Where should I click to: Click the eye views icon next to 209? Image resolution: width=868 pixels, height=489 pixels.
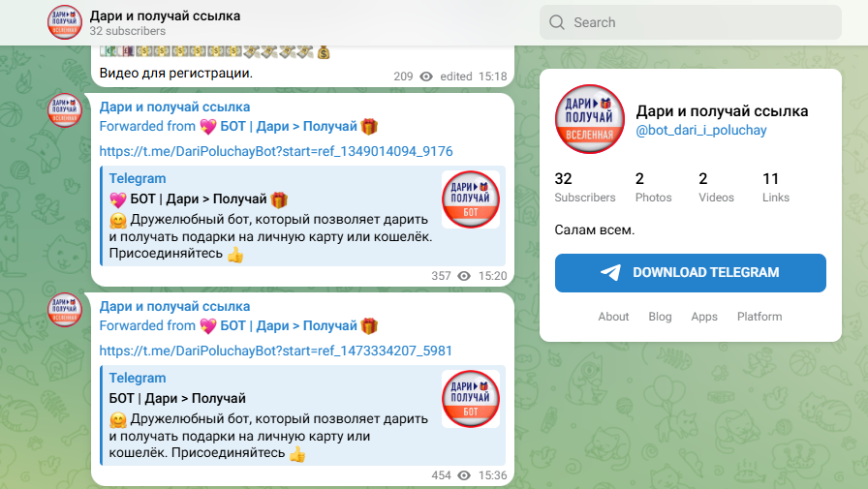[426, 76]
